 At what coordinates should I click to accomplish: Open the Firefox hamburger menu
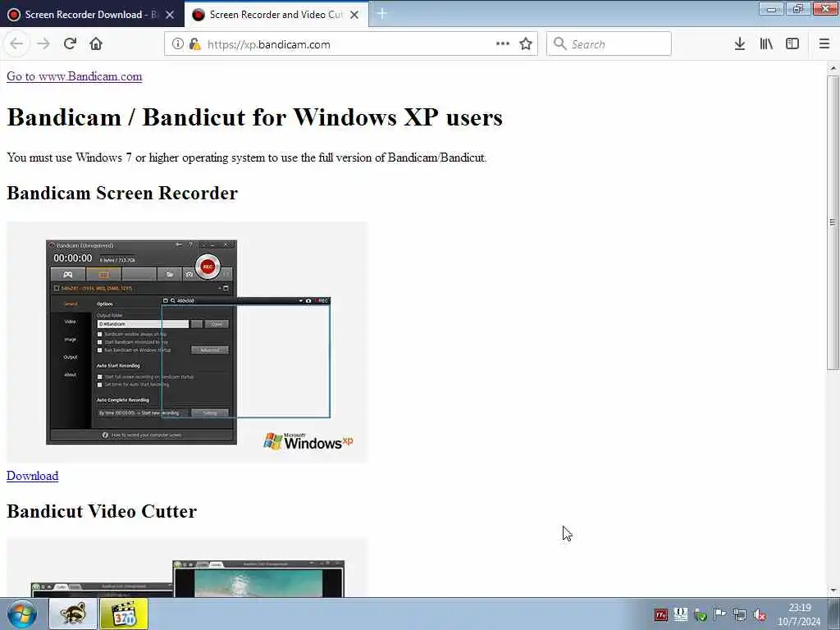824,44
